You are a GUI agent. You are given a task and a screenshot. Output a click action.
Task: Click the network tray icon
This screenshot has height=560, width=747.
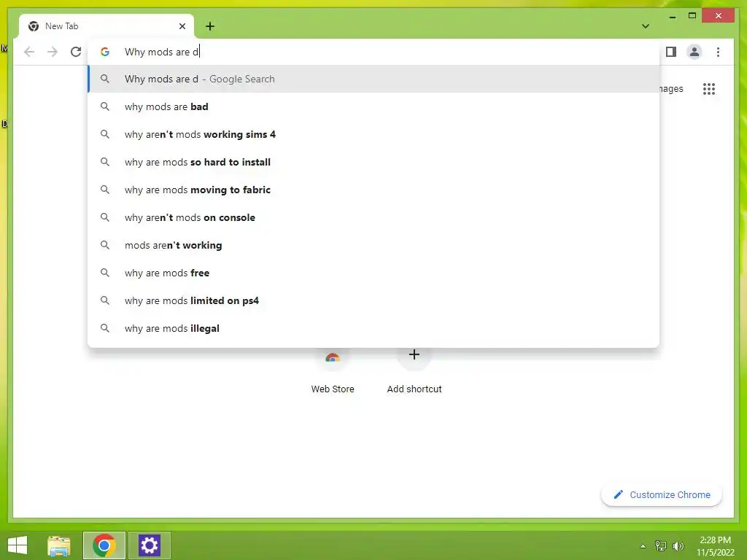(x=661, y=545)
